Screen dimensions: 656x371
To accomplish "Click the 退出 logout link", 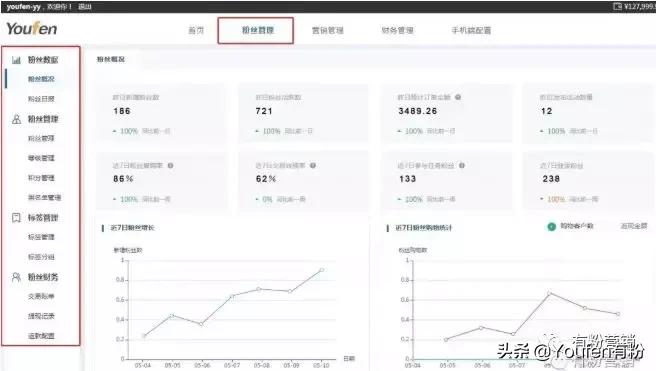I will pos(85,7).
